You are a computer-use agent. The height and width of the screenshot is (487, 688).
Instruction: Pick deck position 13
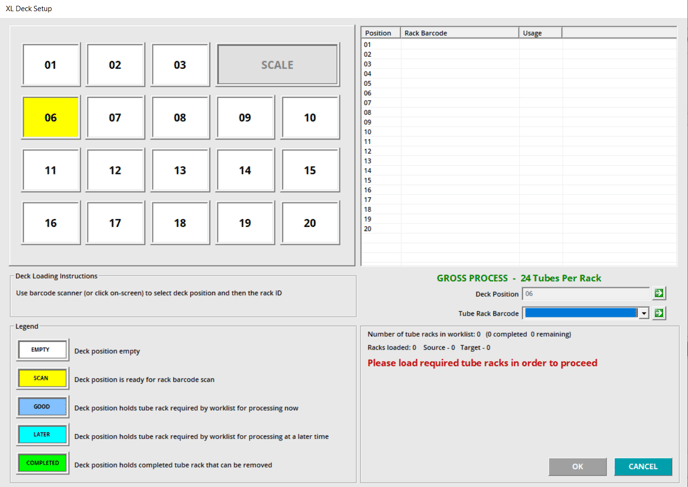(180, 171)
